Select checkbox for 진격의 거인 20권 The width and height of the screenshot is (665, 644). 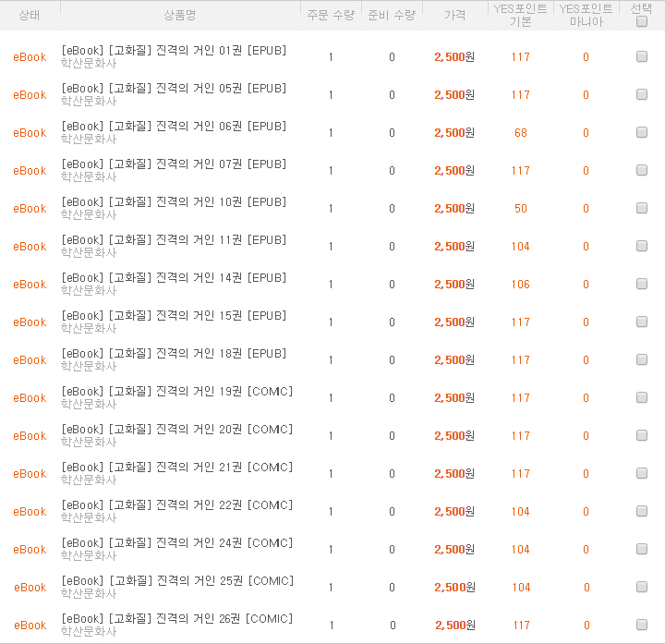pyautogui.click(x=642, y=435)
